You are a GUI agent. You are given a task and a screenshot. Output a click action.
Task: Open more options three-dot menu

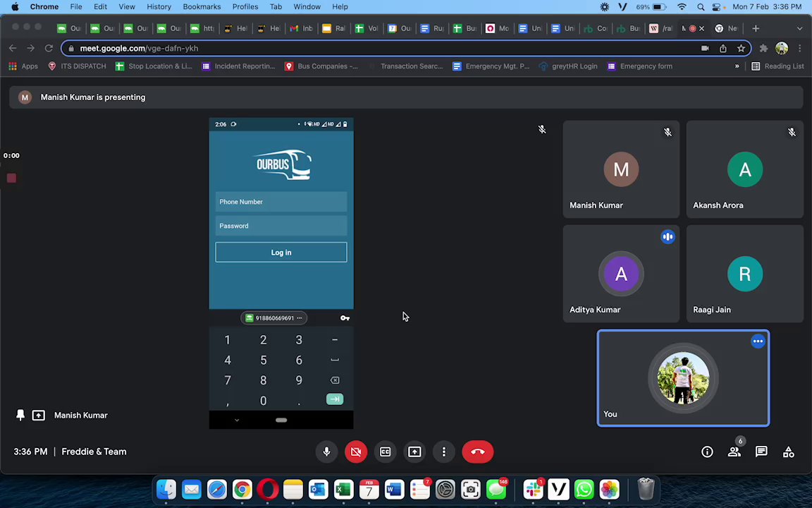click(444, 452)
